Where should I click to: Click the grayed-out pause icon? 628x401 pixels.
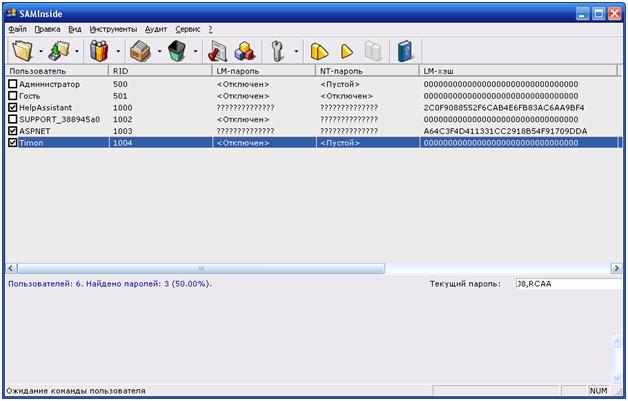click(373, 51)
